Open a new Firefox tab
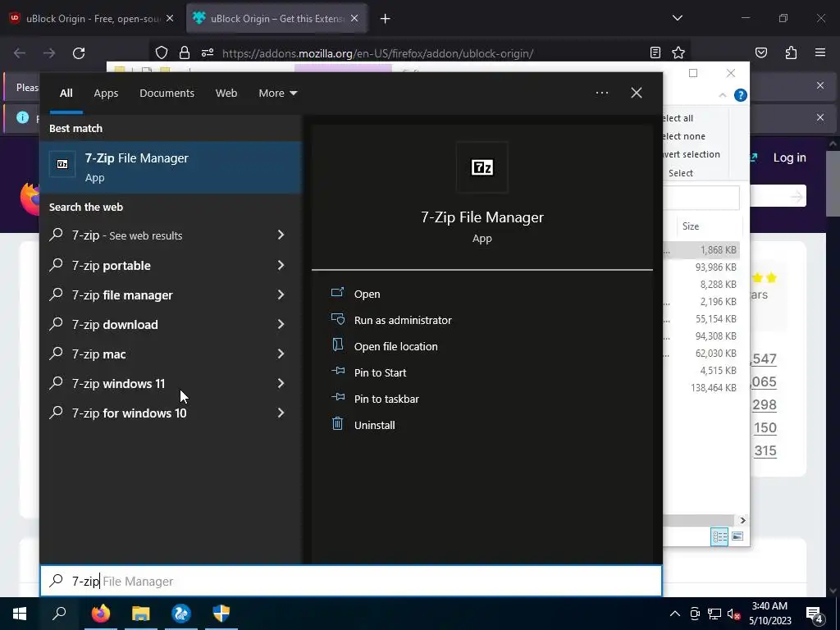 [x=386, y=19]
